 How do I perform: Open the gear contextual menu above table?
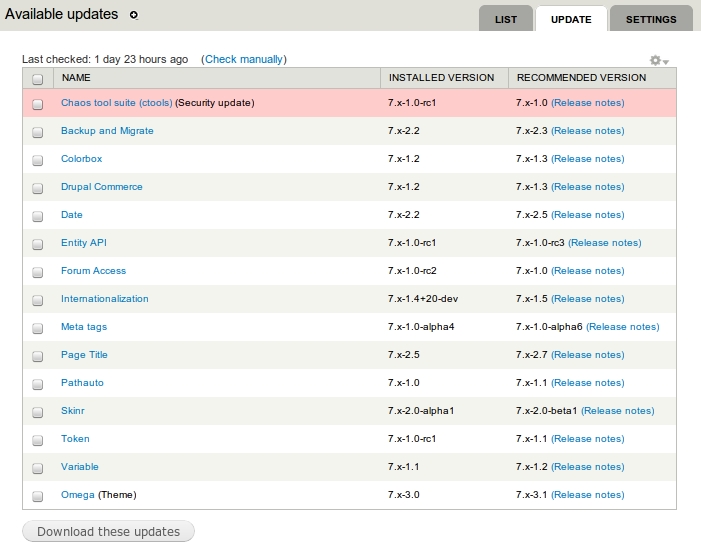click(659, 60)
